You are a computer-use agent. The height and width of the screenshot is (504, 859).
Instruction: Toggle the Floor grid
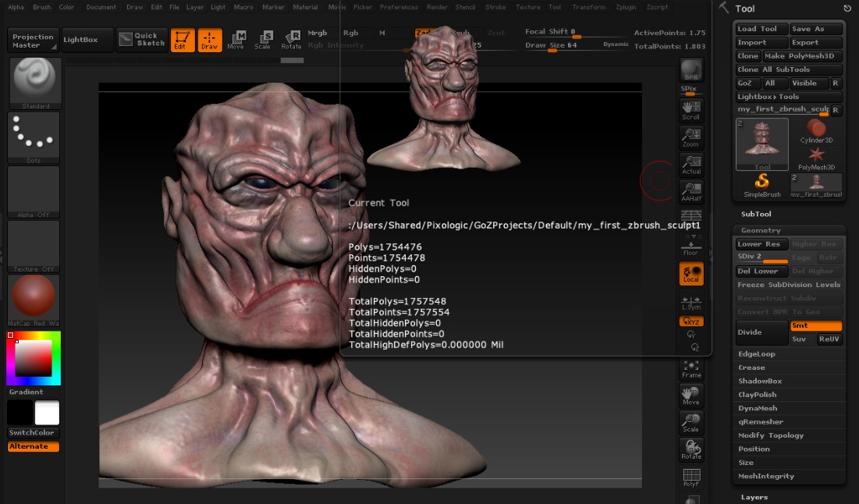(691, 248)
